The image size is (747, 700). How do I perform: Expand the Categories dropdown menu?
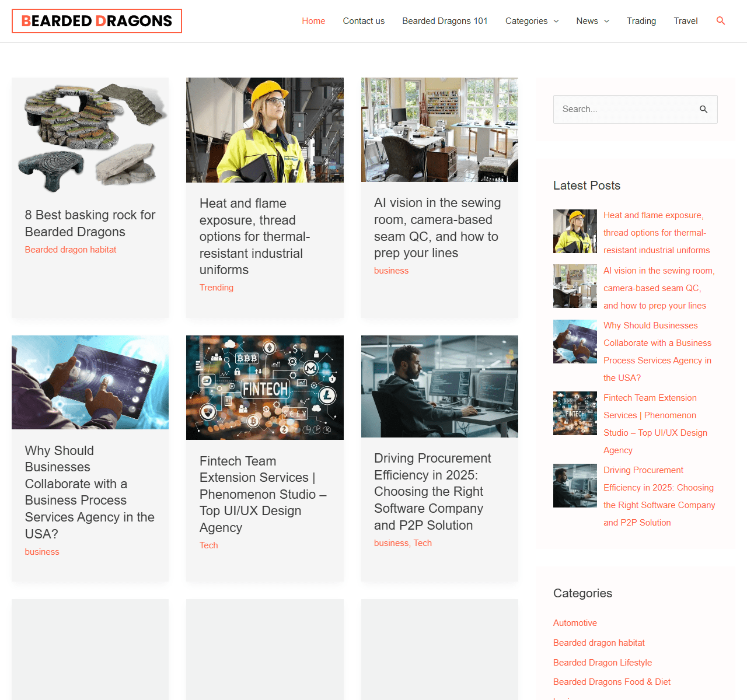[x=532, y=21]
